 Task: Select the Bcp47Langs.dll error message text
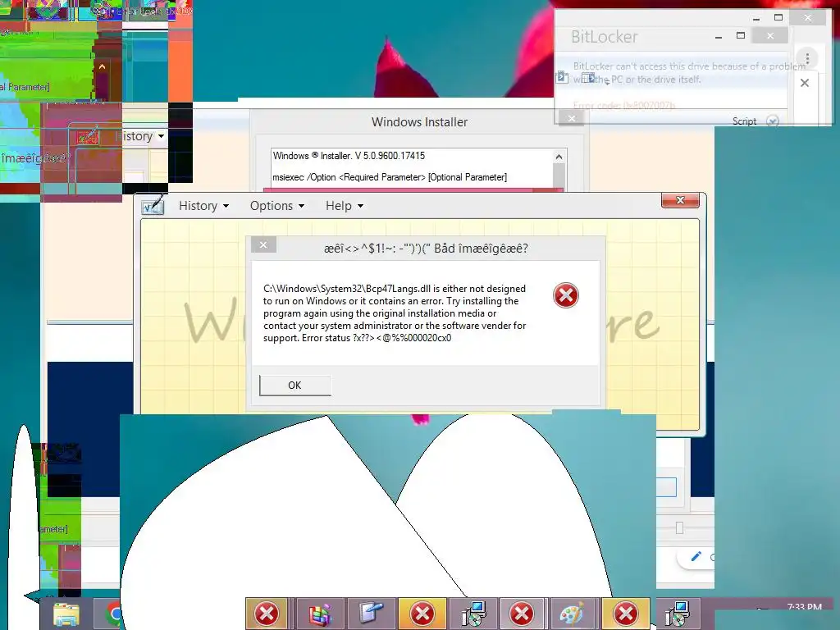(x=395, y=313)
